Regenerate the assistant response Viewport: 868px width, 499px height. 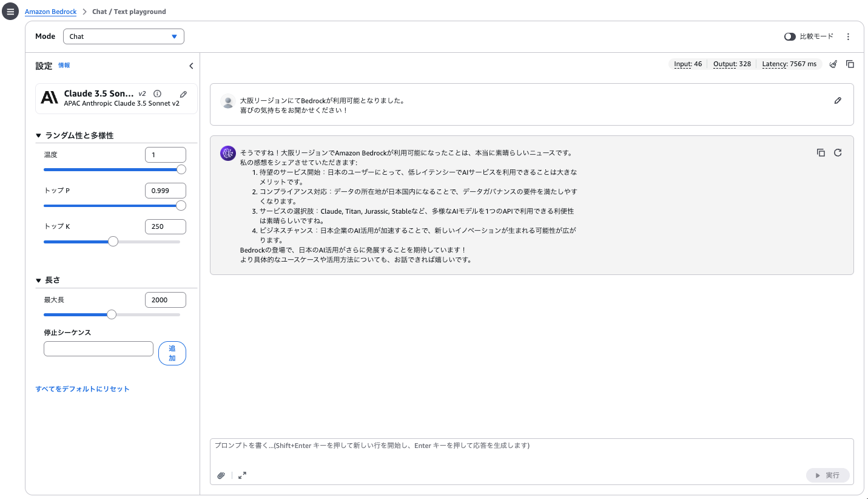coord(838,152)
